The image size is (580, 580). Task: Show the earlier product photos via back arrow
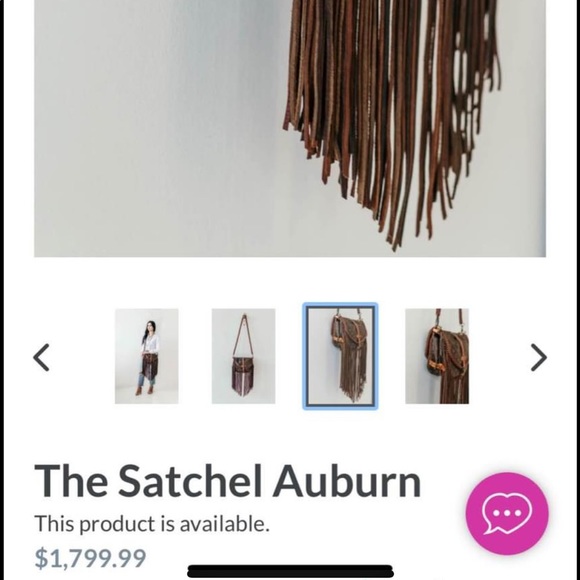[41, 357]
